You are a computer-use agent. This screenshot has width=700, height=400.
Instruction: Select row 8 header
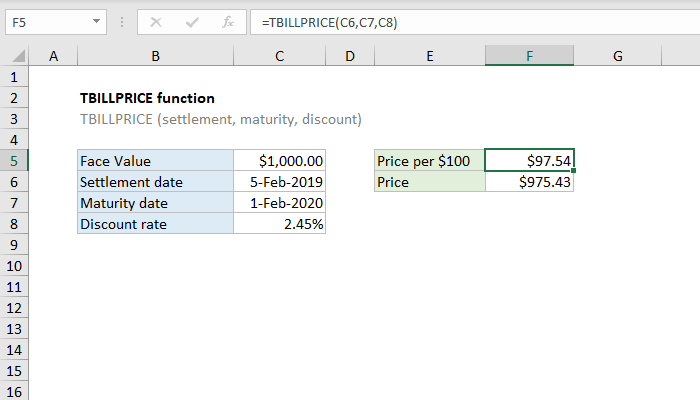14,224
